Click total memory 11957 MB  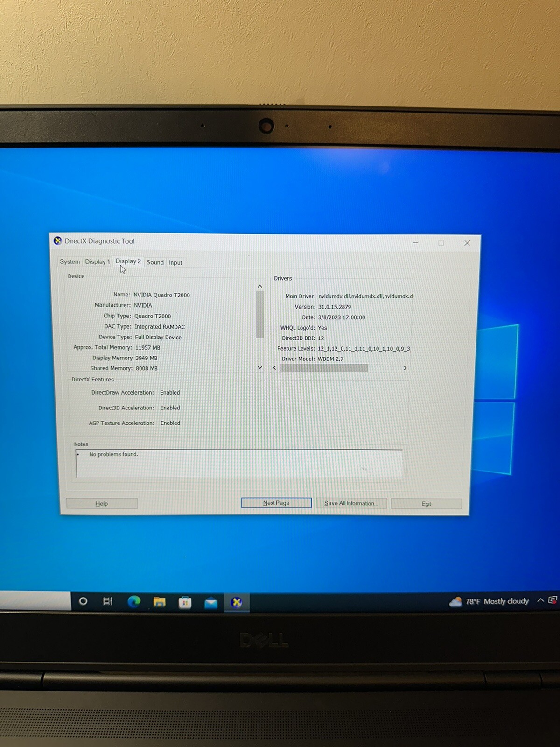147,348
